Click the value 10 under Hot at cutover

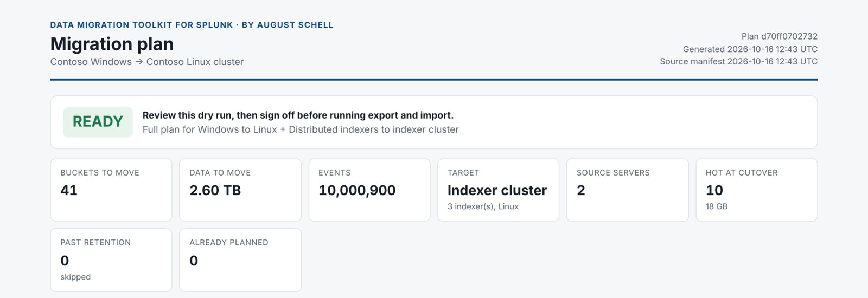click(x=714, y=190)
